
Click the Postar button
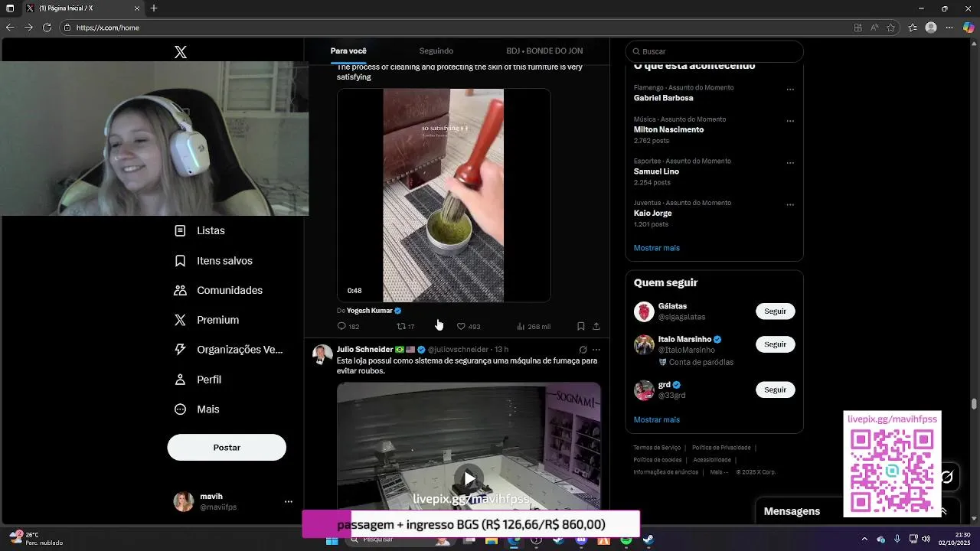coord(227,448)
